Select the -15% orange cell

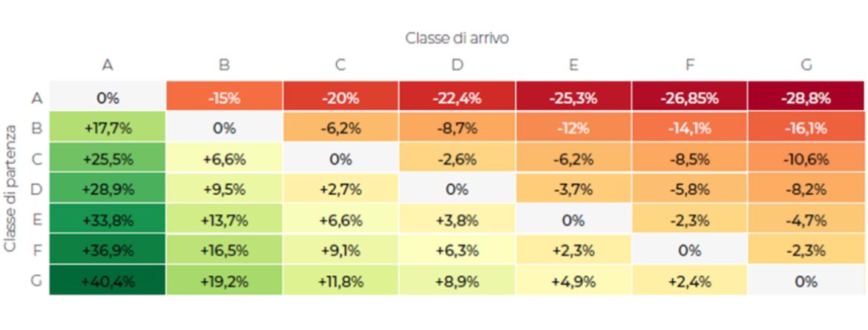coord(224,98)
